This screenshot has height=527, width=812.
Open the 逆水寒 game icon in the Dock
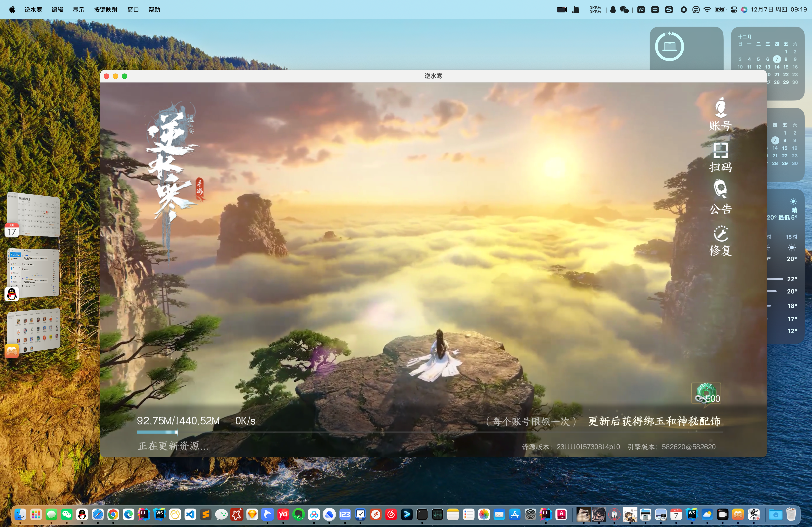tap(753, 514)
